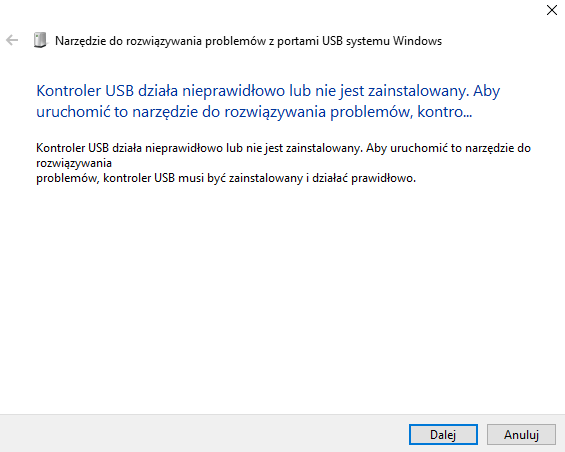Click the word 'portami' in the window title
Screen dimensions: 565x452
tap(298, 41)
